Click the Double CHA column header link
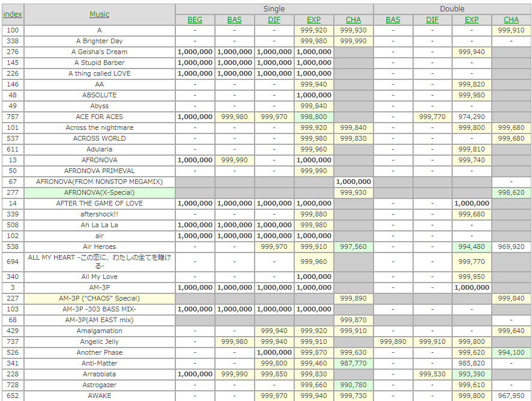The width and height of the screenshot is (532, 401). (512, 20)
